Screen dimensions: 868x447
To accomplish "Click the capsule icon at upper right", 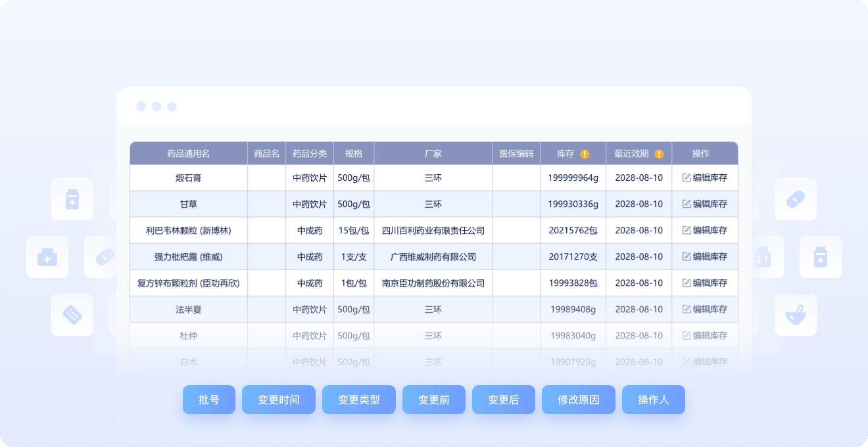I will click(x=795, y=199).
